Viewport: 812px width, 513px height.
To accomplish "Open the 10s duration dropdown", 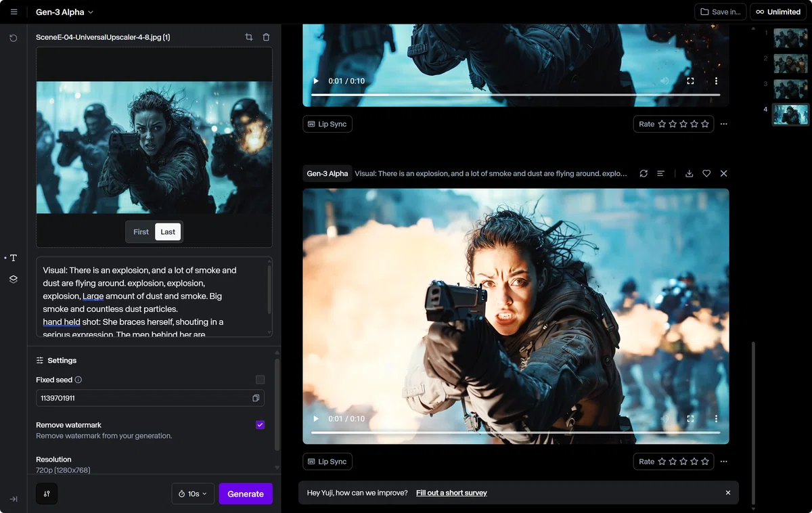I will (193, 494).
